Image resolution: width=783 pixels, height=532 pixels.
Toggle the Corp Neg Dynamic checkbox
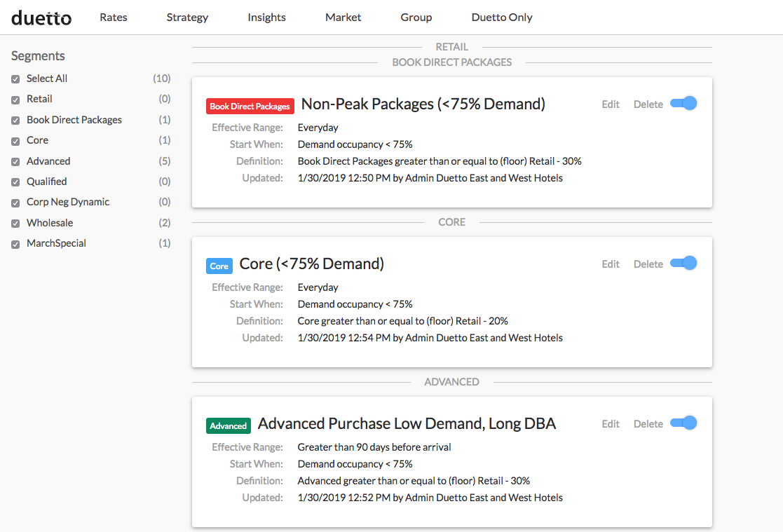pos(15,203)
